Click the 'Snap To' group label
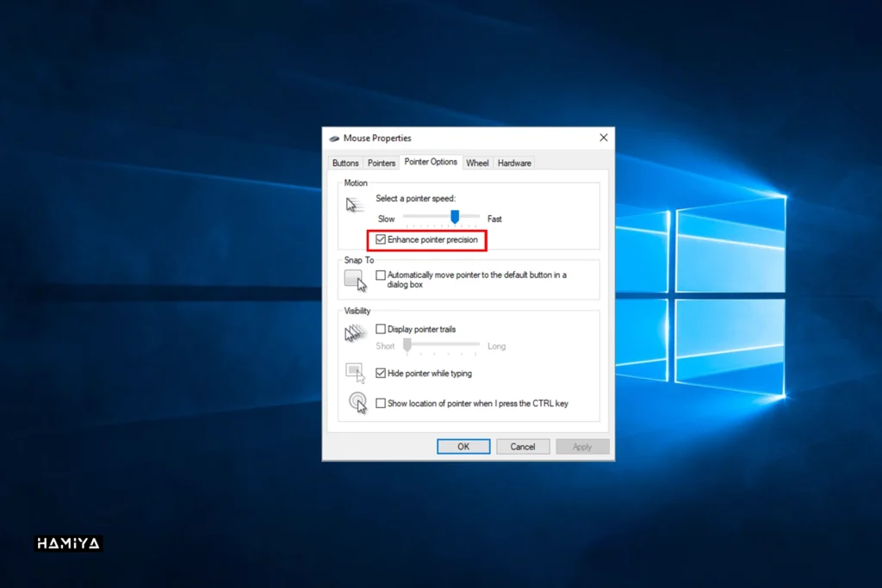Screen dimensions: 882x588 point(359,260)
